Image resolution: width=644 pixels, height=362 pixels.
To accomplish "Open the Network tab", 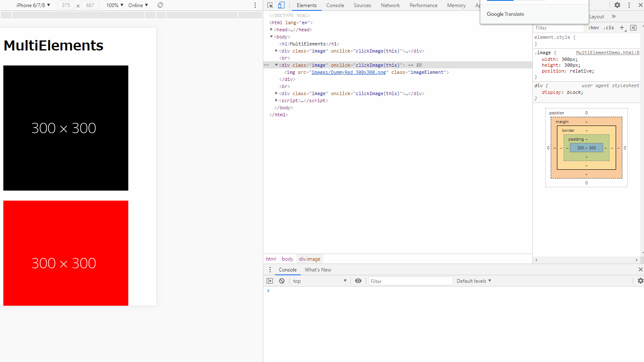I will tap(390, 5).
